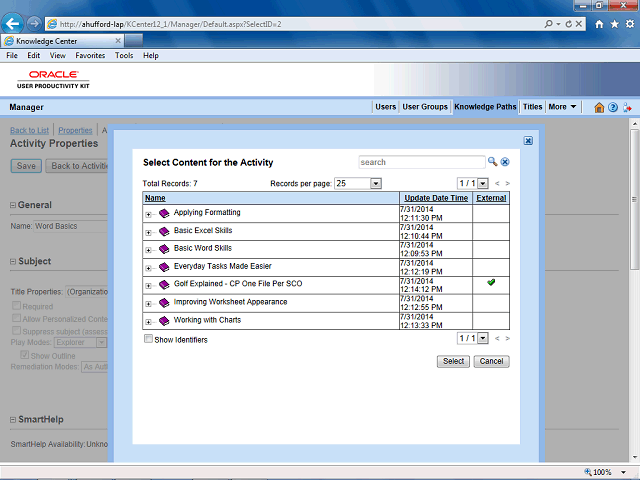The height and width of the screenshot is (480, 640).
Task: Click the Manager sign out icon
Action: pyautogui.click(x=627, y=107)
